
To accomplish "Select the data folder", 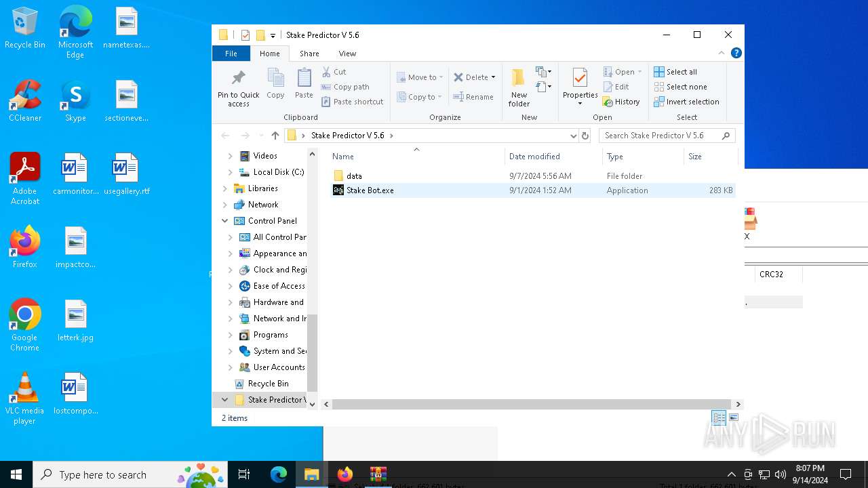I will pos(533,176).
